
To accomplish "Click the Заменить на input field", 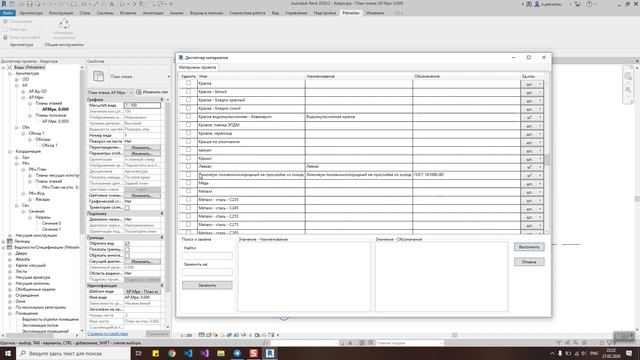I will [207, 272].
